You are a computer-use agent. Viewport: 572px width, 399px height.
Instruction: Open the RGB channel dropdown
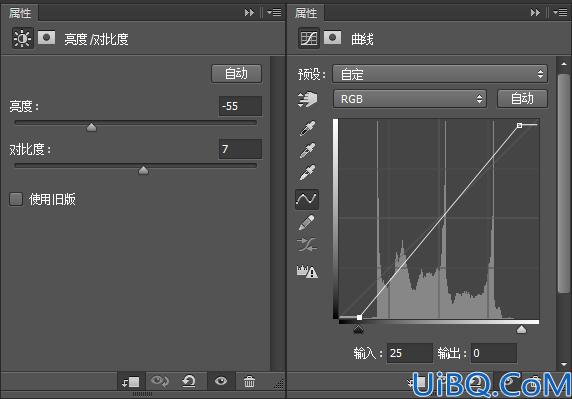pos(410,99)
